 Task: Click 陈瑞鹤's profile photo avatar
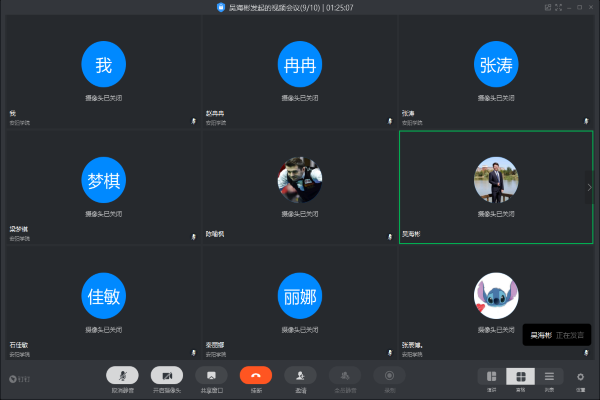click(299, 180)
